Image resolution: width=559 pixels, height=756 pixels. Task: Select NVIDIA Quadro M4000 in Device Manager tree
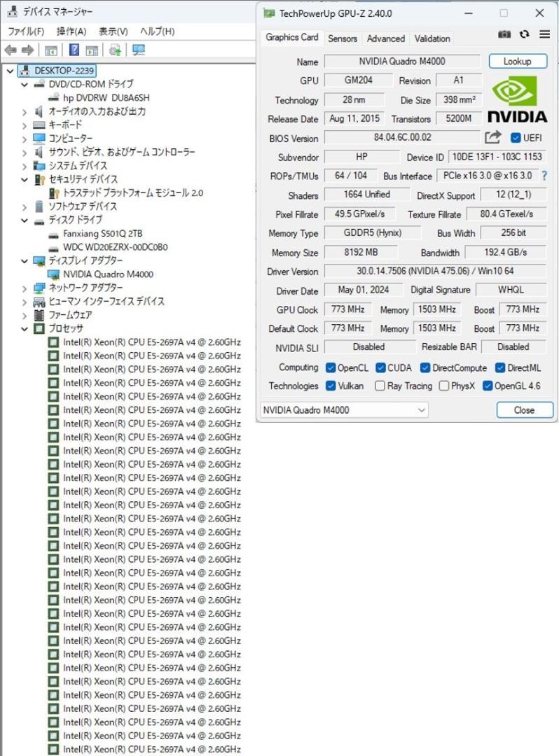tap(108, 274)
